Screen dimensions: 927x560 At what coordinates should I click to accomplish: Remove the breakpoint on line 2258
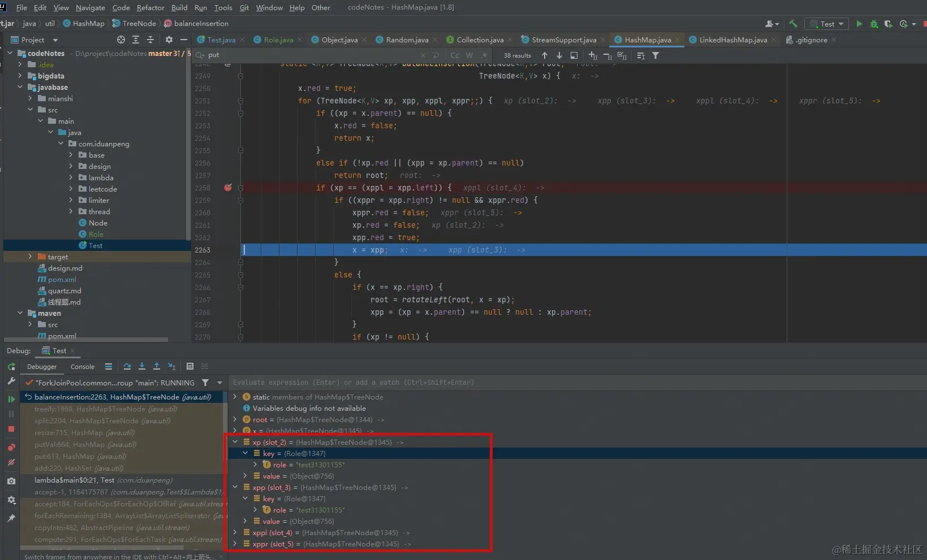click(x=228, y=188)
